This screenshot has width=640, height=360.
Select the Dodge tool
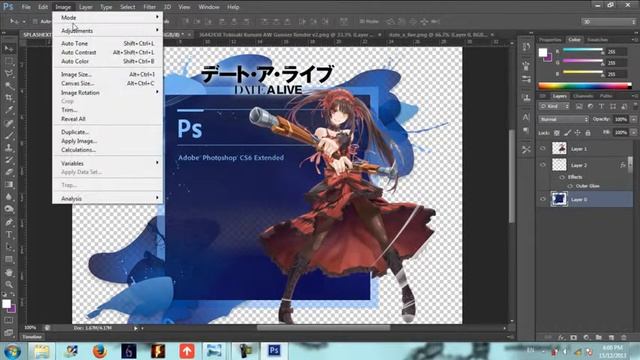point(9,209)
